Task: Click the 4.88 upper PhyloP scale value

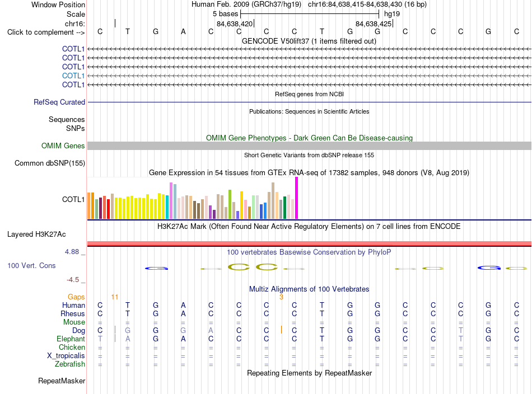Action: pyautogui.click(x=72, y=252)
